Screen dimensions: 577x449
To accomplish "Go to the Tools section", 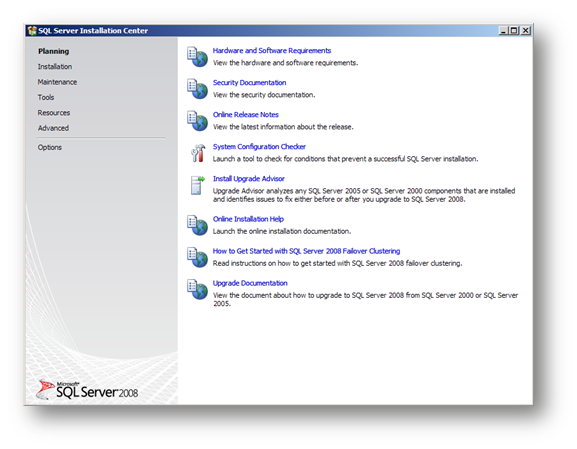I will click(46, 98).
